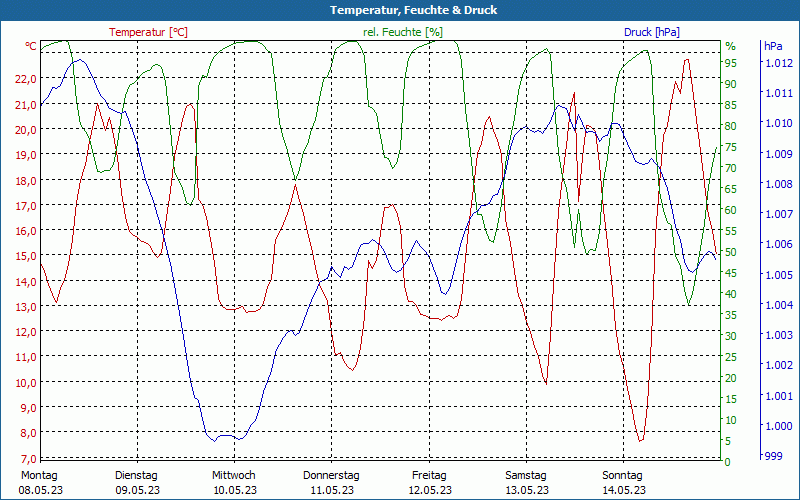
Task: Click the '18,0' temperature axis value
Action: coord(26,181)
